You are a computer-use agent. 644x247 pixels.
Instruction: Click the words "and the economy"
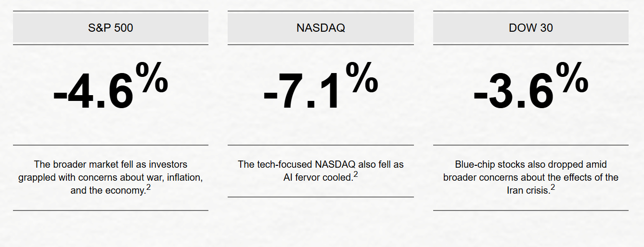coord(107,190)
